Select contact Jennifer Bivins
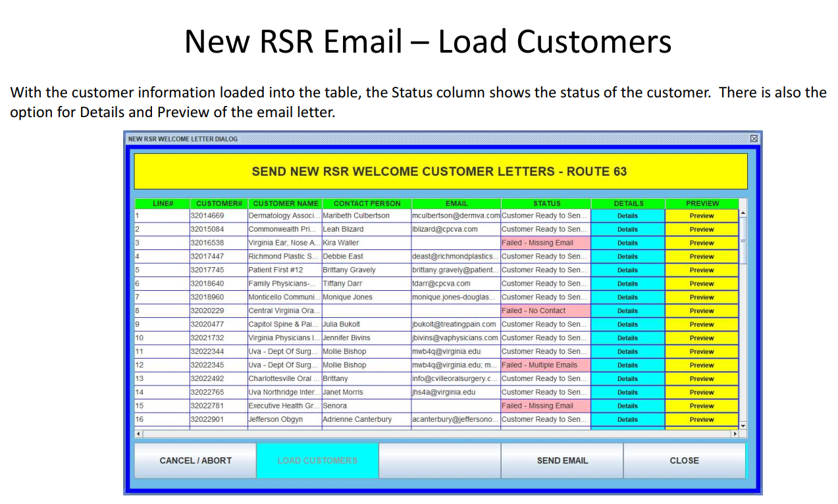This screenshot has width=838, height=504. click(367, 338)
